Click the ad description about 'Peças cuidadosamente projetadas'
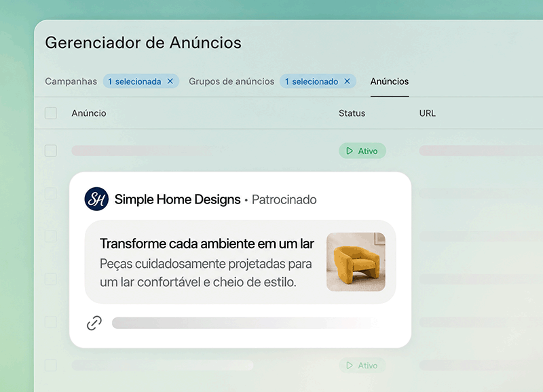The height and width of the screenshot is (392, 543). pos(206,273)
